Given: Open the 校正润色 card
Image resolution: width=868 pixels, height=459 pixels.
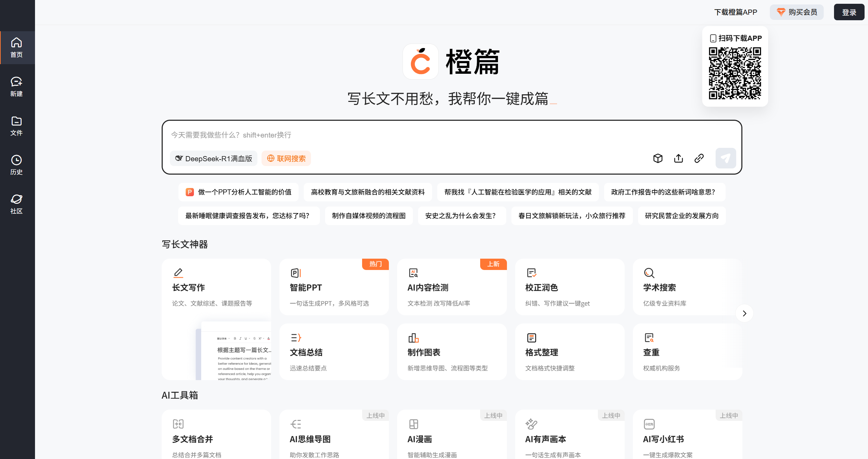Looking at the screenshot, I should 570,287.
